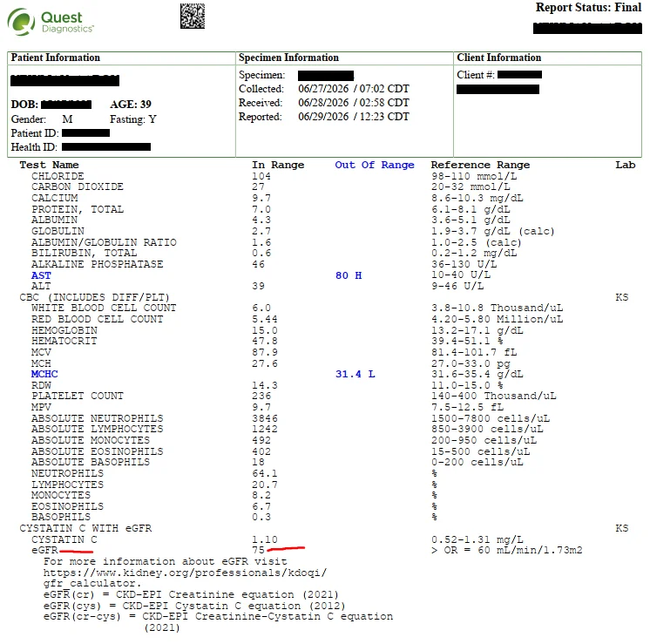Screen dimensions: 650x644
Task: Click the CYSTATIN C WITH eGFR heading
Action: [x=85, y=528]
